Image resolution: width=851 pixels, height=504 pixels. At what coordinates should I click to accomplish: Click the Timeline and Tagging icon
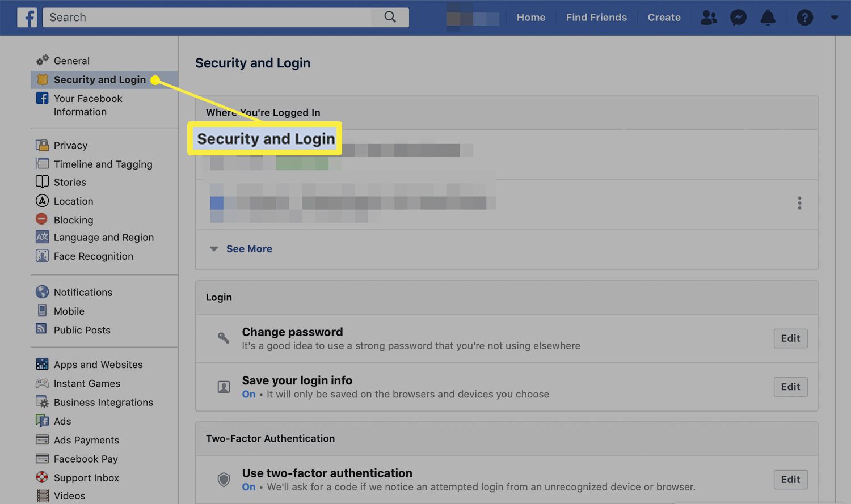coord(43,164)
